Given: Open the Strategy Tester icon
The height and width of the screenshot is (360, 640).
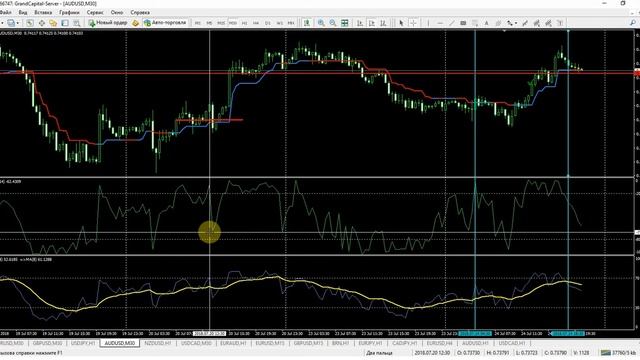Looking at the screenshot, I should tap(76, 23).
